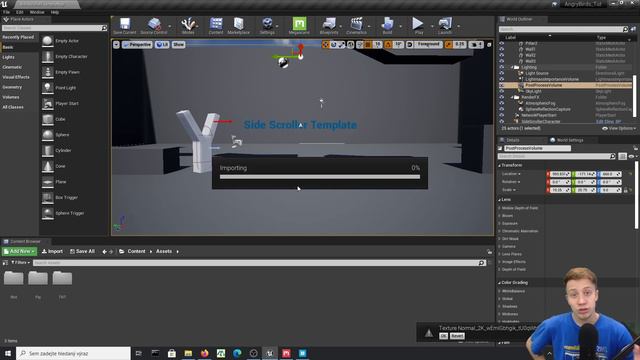Click Save All in Content Browser
The width and height of the screenshot is (640, 360).
tap(82, 251)
